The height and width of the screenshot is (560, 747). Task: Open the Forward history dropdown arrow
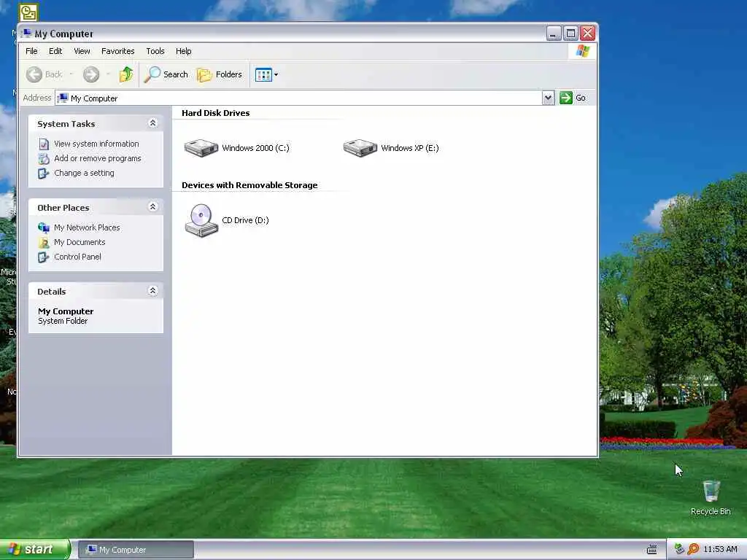tap(108, 74)
